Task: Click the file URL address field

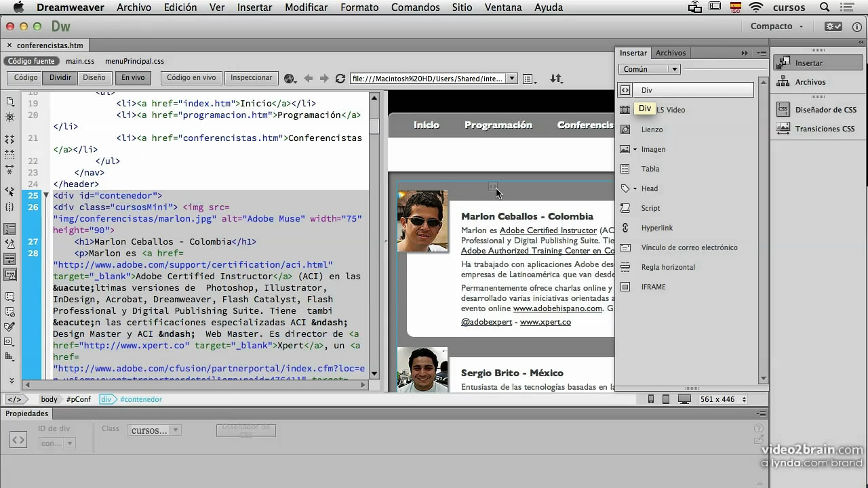Action: click(x=429, y=79)
